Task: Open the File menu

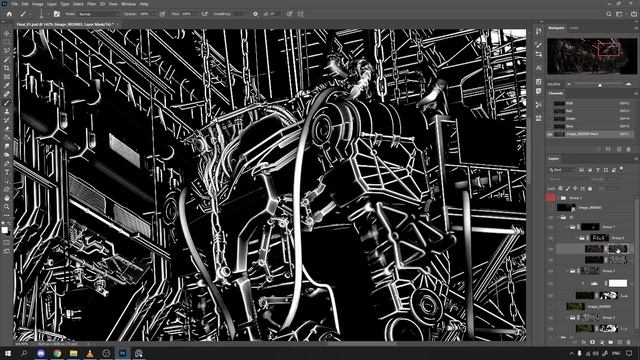Action: [14, 4]
